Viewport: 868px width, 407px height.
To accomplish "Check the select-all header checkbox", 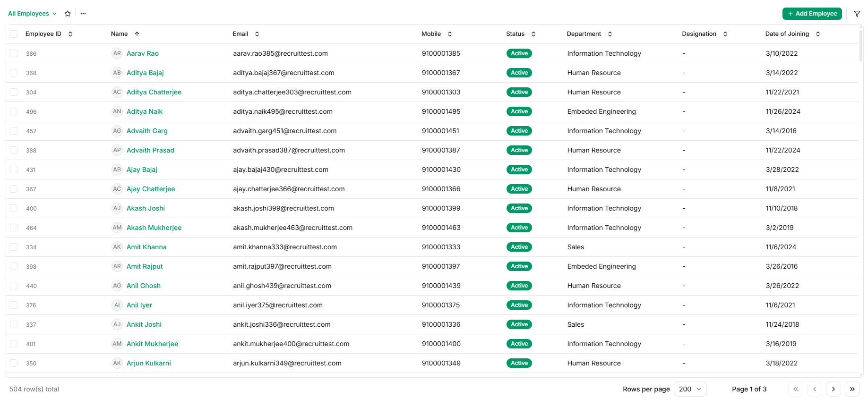I will (14, 34).
